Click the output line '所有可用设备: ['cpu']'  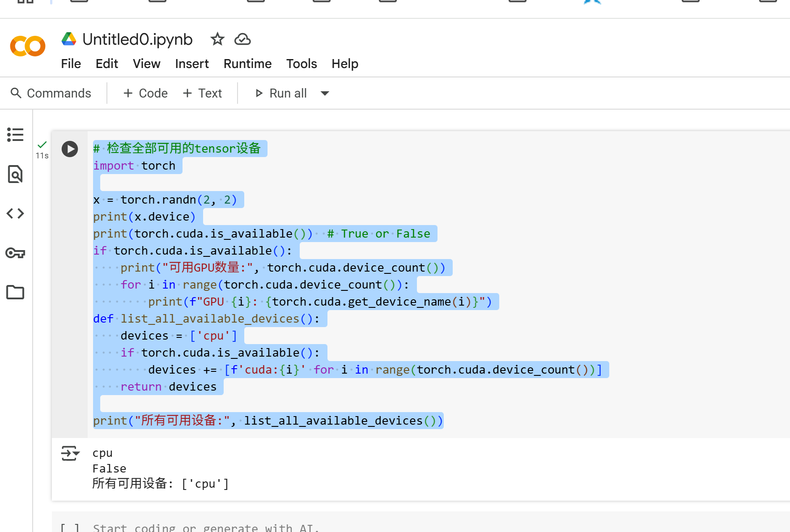coord(161,484)
